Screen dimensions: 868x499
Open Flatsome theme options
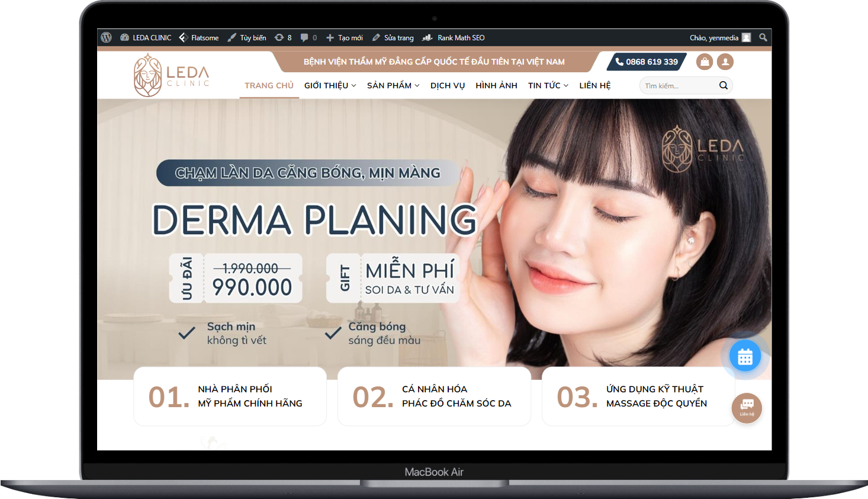click(x=199, y=37)
